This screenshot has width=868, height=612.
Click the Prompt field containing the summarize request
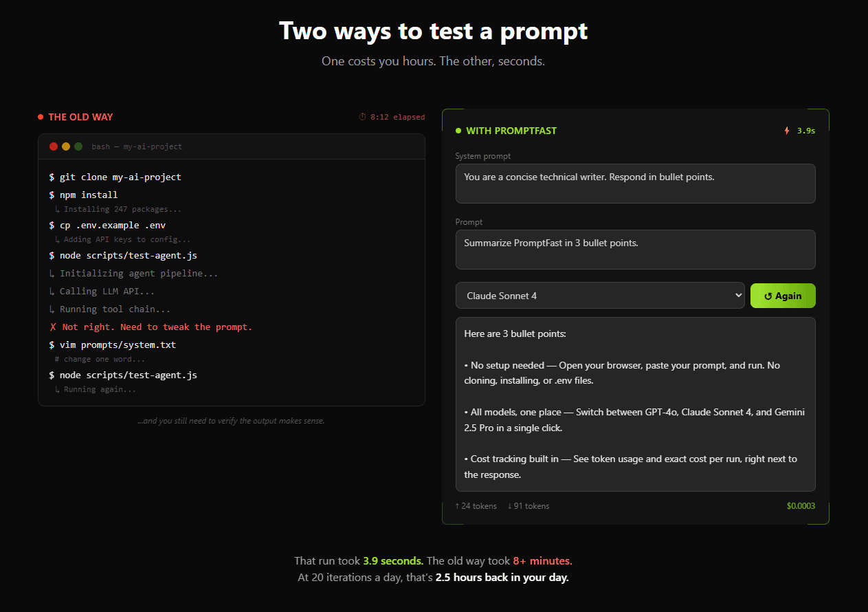coord(635,249)
